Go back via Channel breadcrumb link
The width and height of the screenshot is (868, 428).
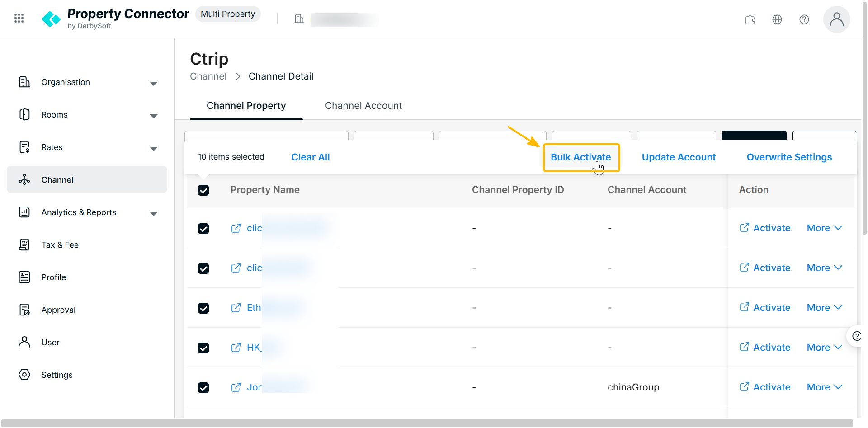(208, 76)
